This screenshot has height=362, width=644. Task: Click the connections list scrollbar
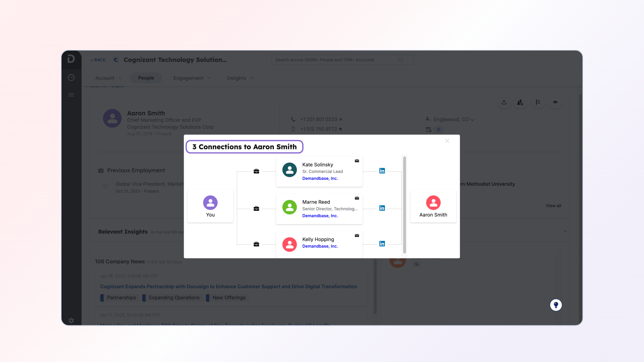pos(404,205)
